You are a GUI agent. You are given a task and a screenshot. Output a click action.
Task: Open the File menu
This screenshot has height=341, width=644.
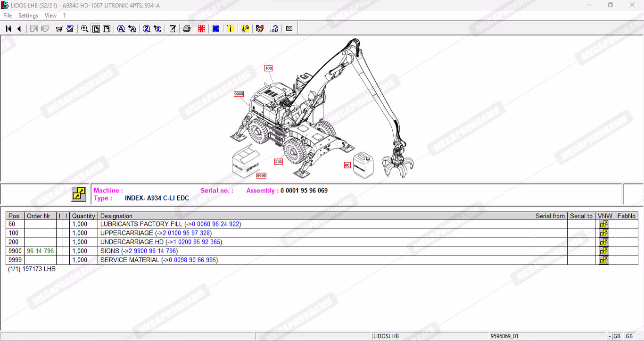tap(8, 16)
